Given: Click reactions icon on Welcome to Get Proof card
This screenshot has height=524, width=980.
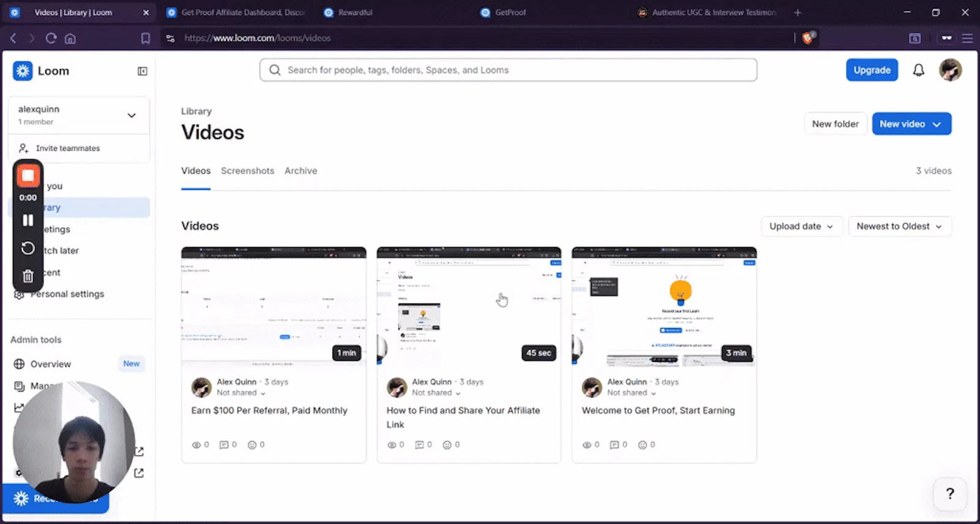Looking at the screenshot, I should [x=643, y=445].
